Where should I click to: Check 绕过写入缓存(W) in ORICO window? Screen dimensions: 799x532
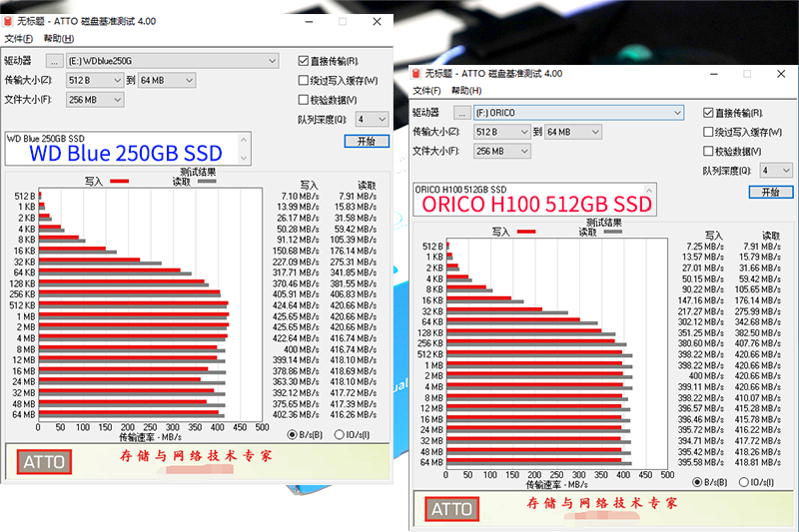pos(708,132)
